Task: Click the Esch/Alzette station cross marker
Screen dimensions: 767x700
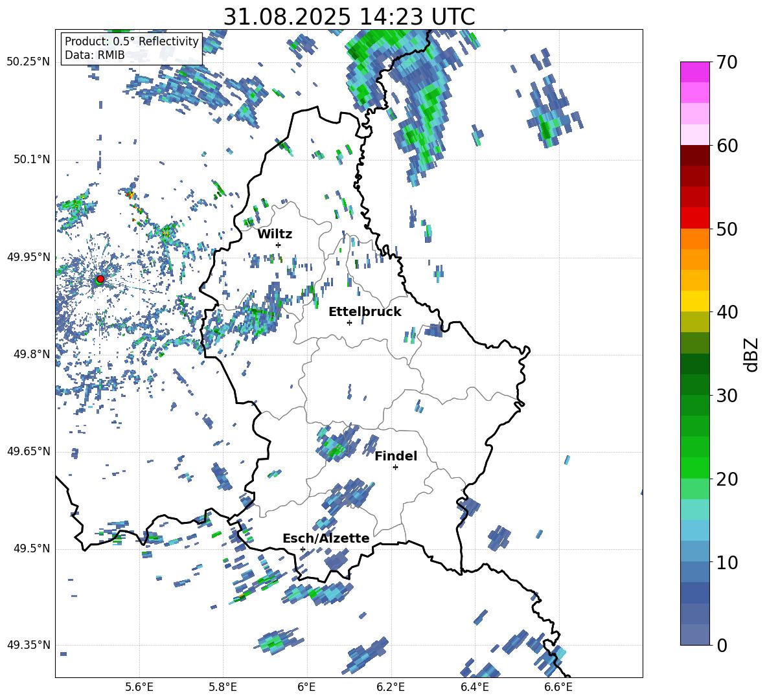Action: 303,549
